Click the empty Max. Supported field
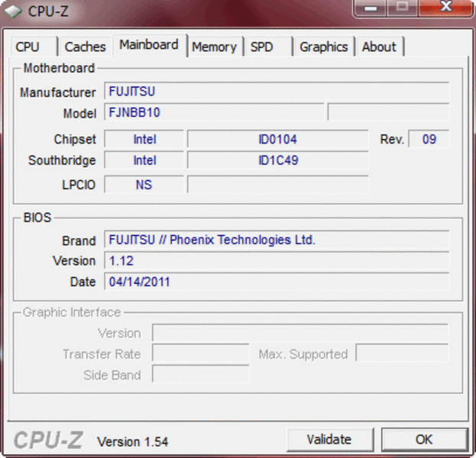 pos(402,353)
